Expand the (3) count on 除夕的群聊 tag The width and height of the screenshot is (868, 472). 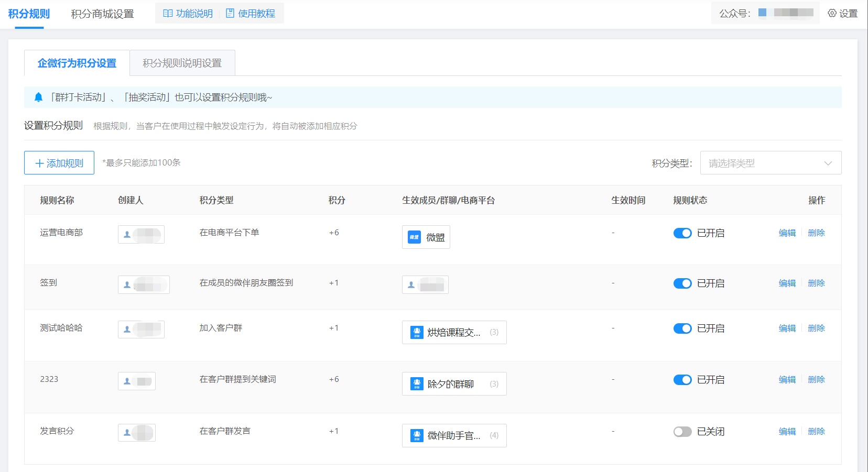494,384
